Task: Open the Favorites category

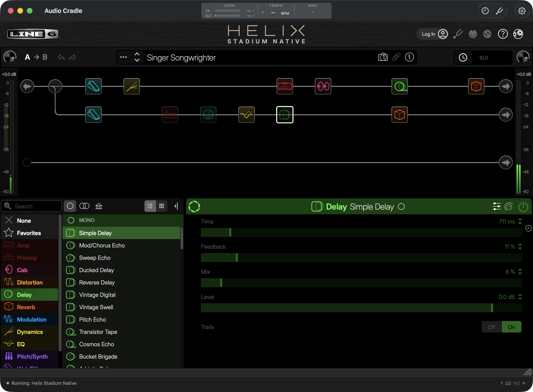Action: tap(29, 233)
